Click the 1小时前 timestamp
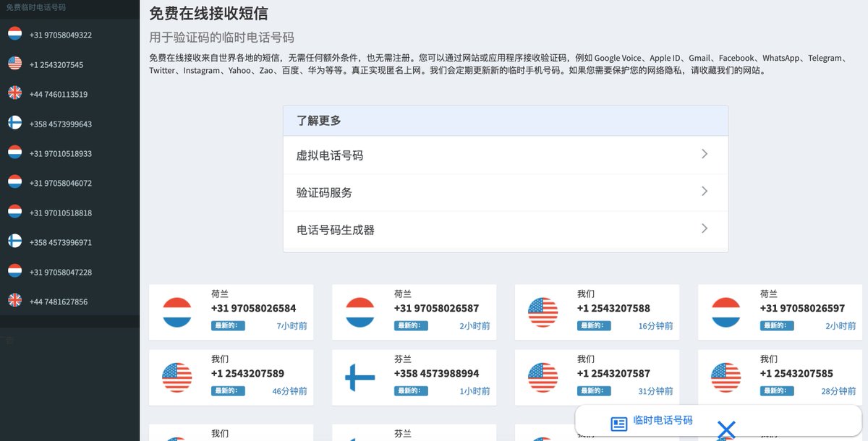Viewport: 868px width, 441px height. pyautogui.click(x=475, y=391)
